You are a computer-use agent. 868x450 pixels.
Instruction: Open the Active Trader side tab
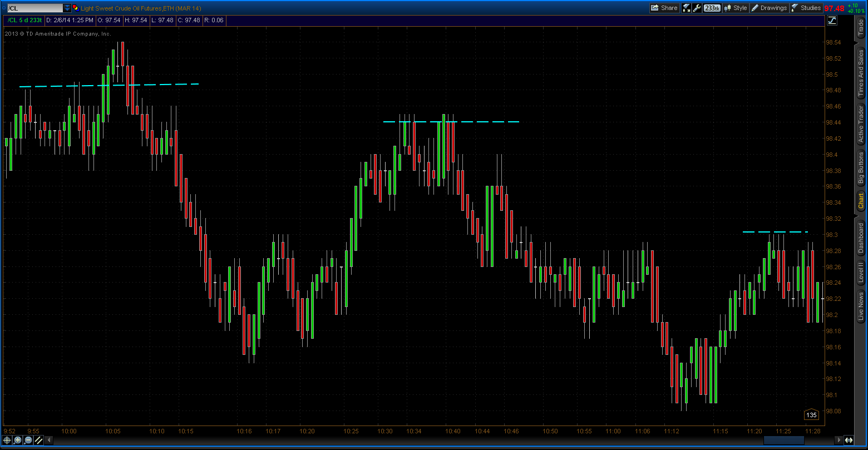[x=861, y=123]
